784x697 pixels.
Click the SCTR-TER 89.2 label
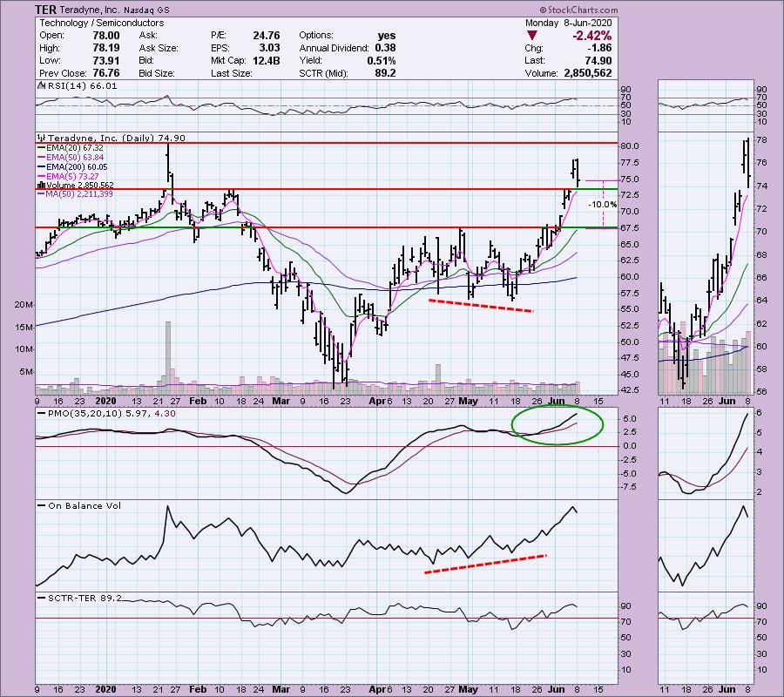[84, 598]
